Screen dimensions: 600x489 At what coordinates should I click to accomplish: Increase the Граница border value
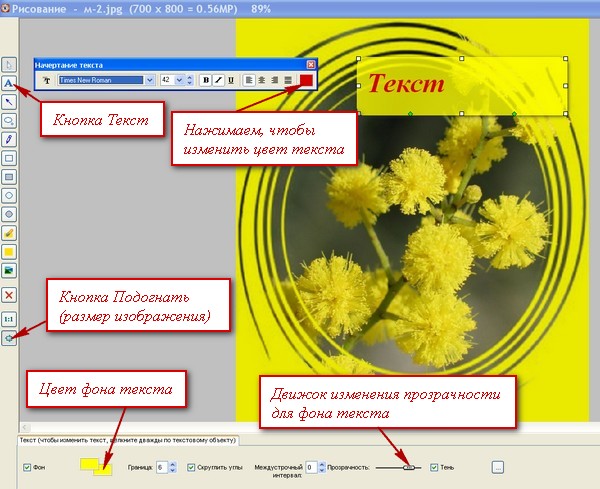[x=173, y=465]
